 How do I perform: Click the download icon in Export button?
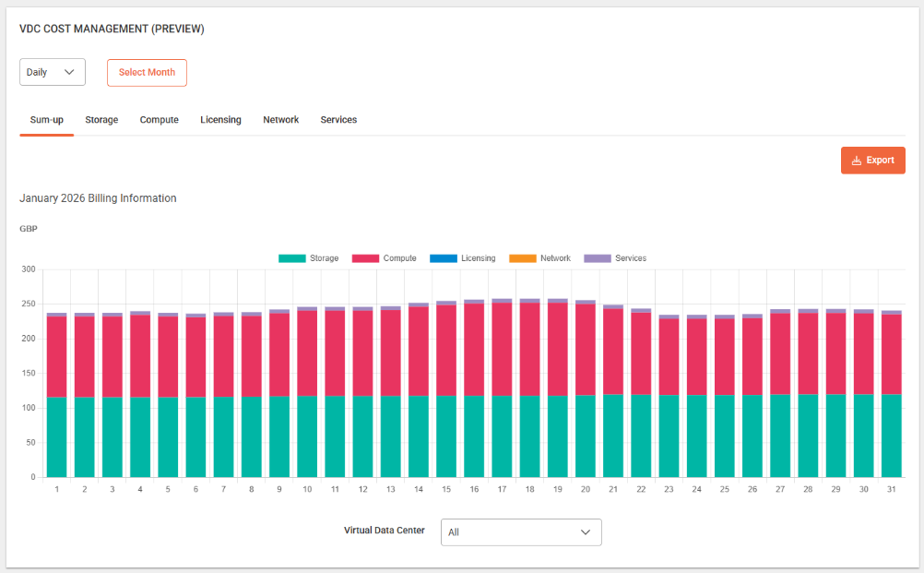click(x=857, y=161)
